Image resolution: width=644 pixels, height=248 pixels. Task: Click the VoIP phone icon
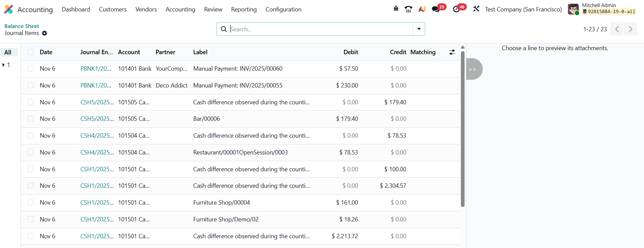coord(408,9)
